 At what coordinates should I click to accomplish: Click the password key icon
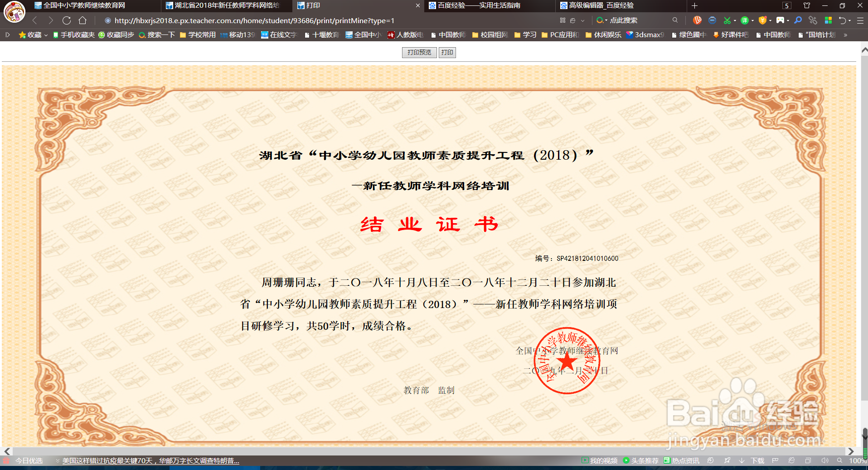[x=799, y=20]
